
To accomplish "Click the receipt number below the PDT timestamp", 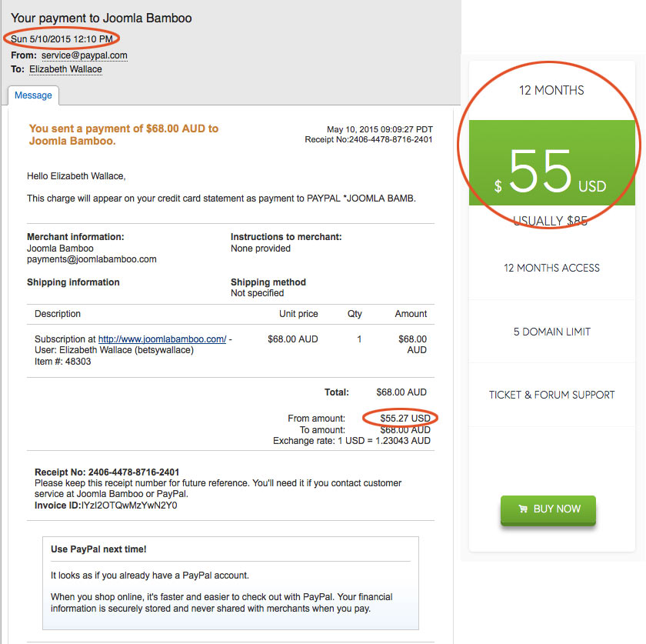I will tap(368, 140).
